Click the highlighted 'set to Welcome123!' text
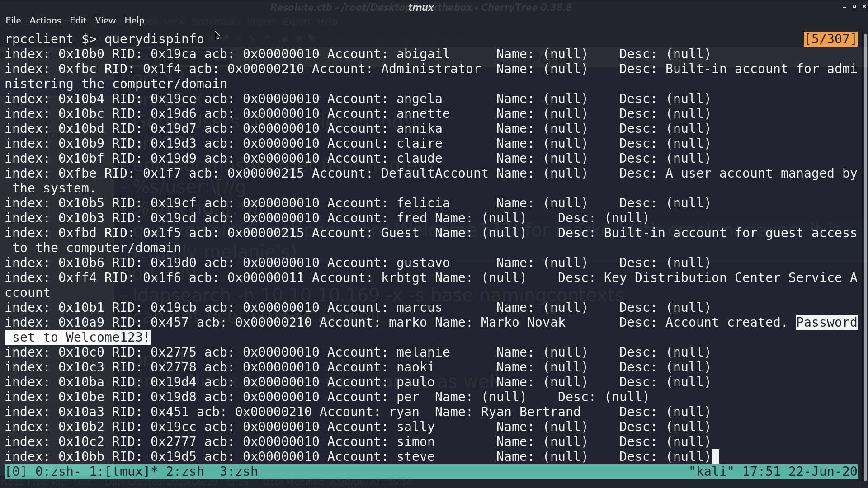Screen dimensions: 868x488 tap(77, 337)
